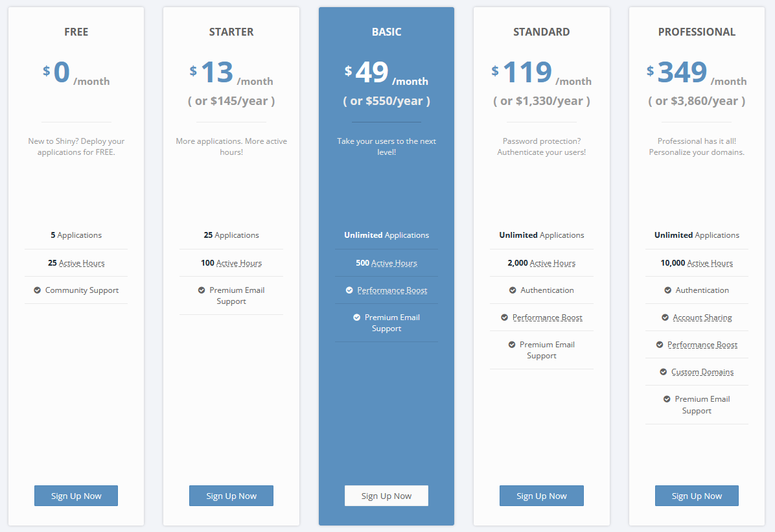Sign up for the Professional plan

tap(697, 496)
